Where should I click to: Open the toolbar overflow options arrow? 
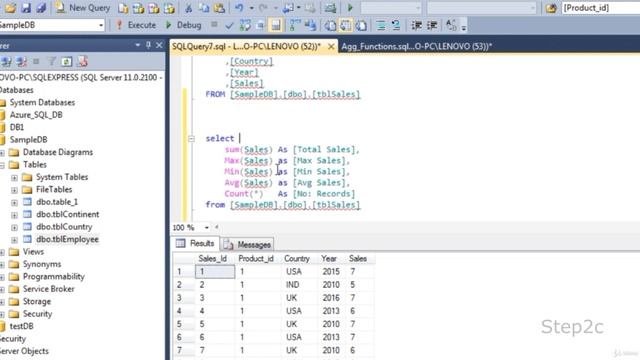point(464,27)
